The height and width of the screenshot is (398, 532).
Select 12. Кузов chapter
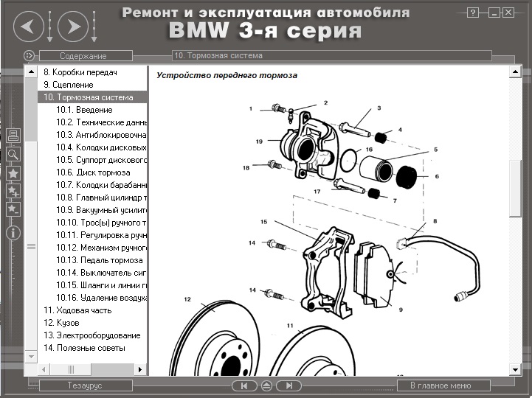pyautogui.click(x=61, y=323)
